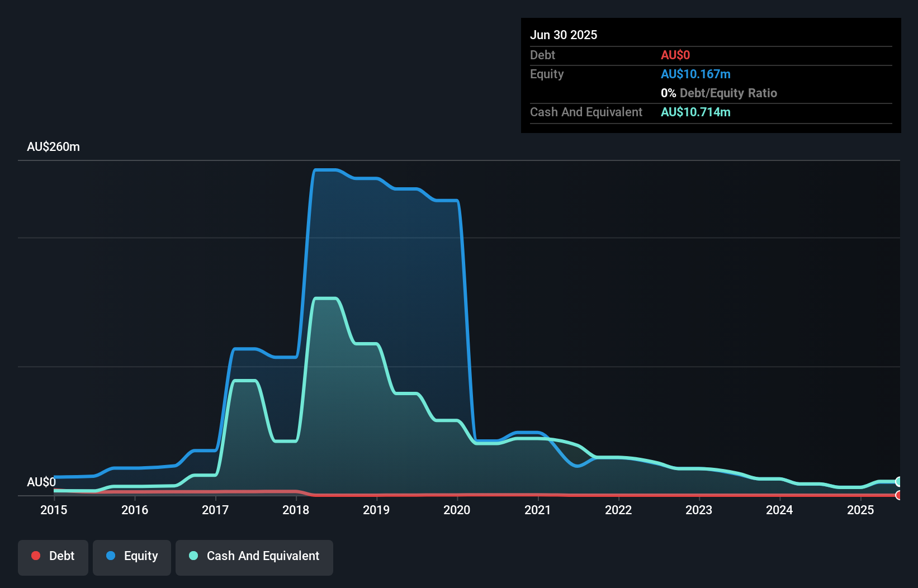Image resolution: width=918 pixels, height=588 pixels.
Task: Expand the Debt/Equity Ratio row
Action: coord(719,93)
